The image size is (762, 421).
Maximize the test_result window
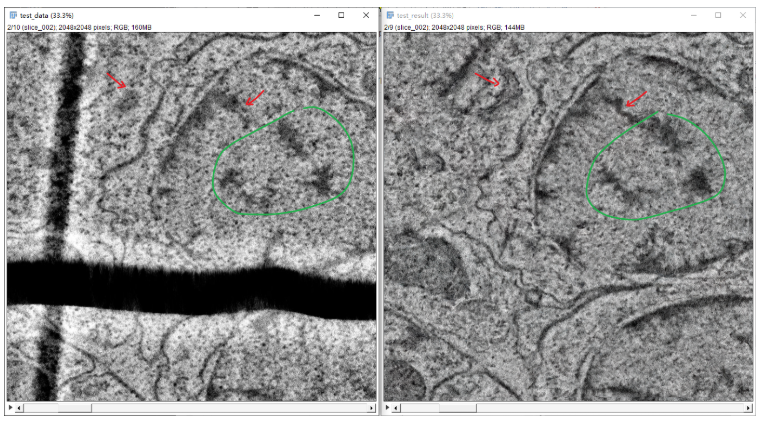click(718, 16)
